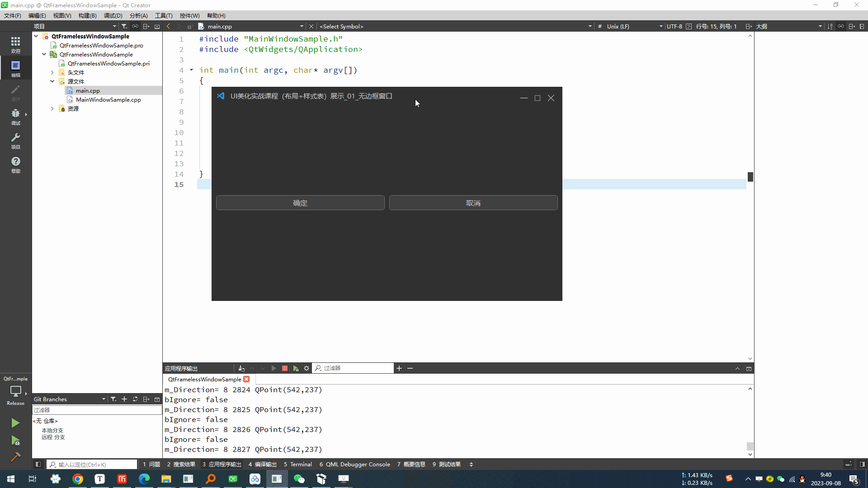This screenshot has width=868, height=488.
Task: Expand the 资源 tree node
Action: tap(53, 108)
